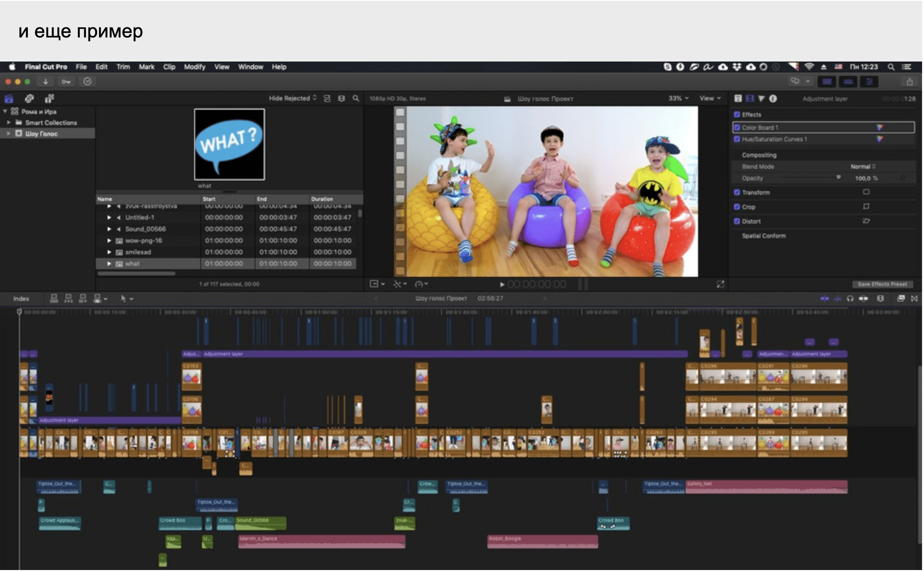Click the import media down-arrow button

click(x=45, y=82)
